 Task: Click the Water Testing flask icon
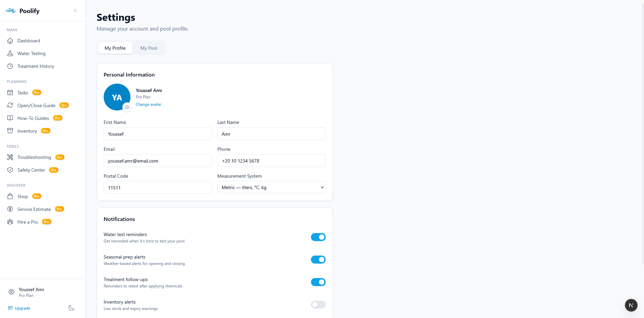coord(10,53)
